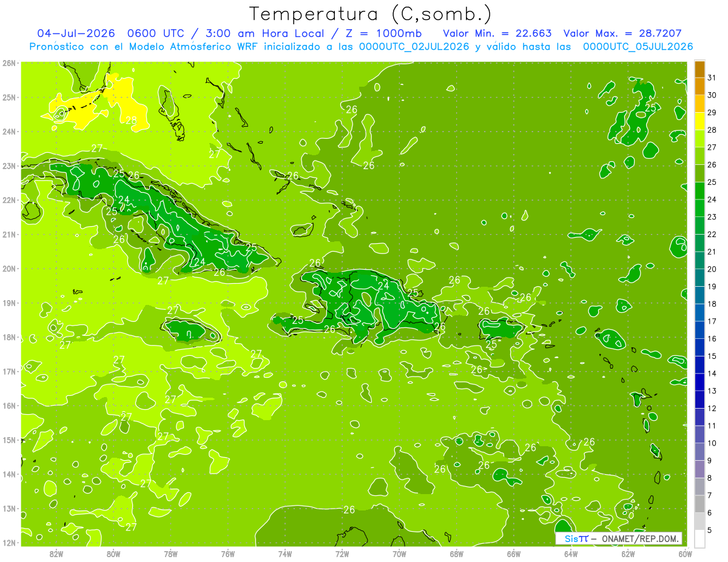The image size is (728, 562).
Task: Click "0000UTC_02JUL2026" in the forecast line
Action: click(414, 47)
